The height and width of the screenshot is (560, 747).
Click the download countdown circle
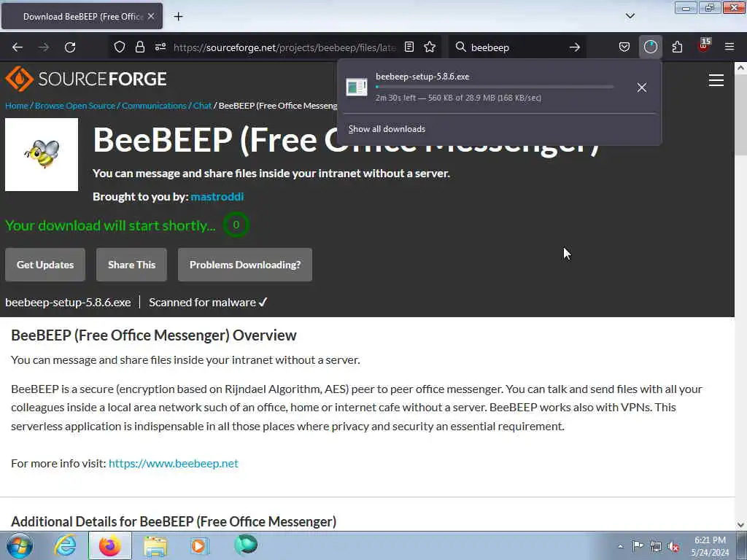click(236, 225)
